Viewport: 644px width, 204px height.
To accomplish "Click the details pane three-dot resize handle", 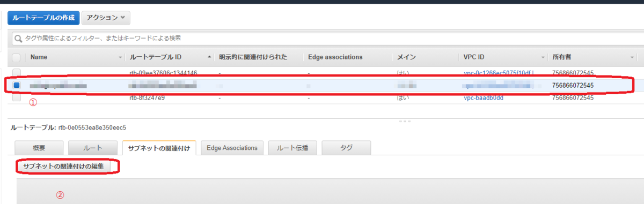I will coord(405,122).
